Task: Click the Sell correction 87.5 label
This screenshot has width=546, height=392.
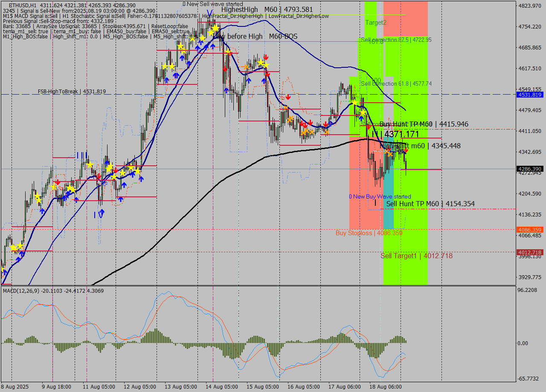Action: tap(396, 40)
